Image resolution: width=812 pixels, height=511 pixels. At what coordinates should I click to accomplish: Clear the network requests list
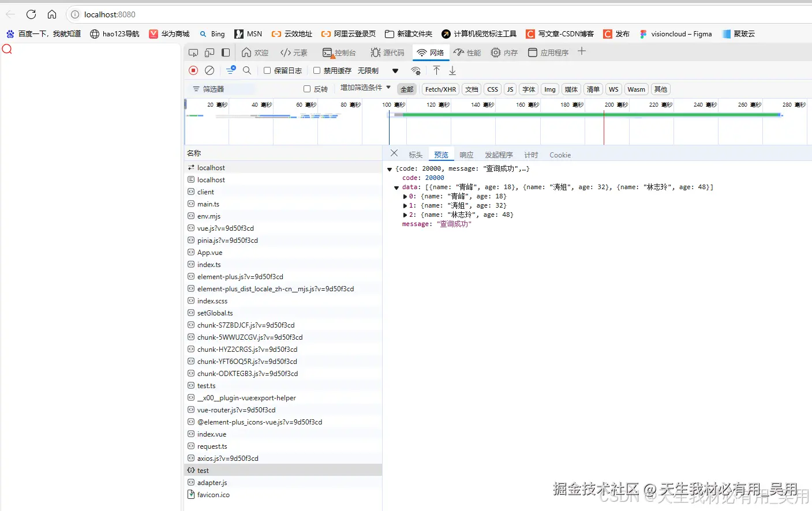tap(209, 70)
